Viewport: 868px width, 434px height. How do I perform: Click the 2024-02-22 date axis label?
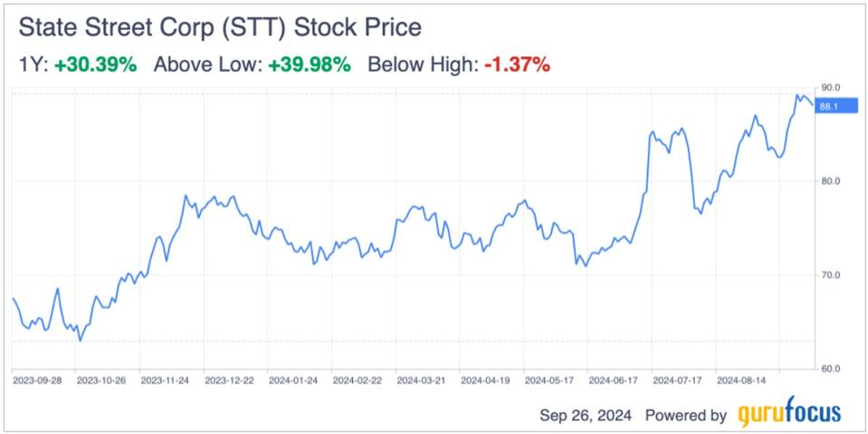[x=358, y=380]
